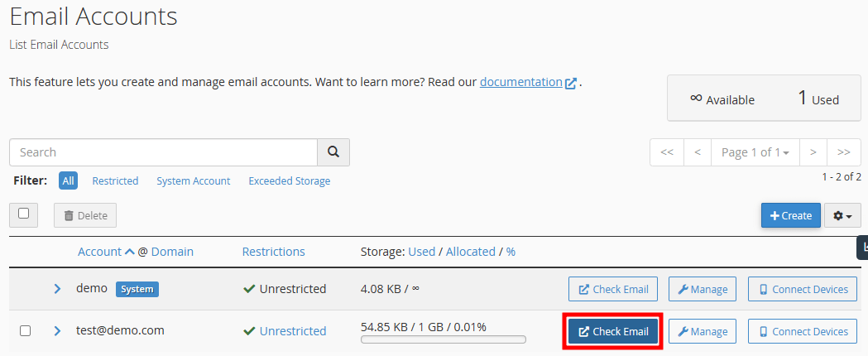This screenshot has height=356, width=868.
Task: Expand the demo system account row
Action: tap(58, 289)
